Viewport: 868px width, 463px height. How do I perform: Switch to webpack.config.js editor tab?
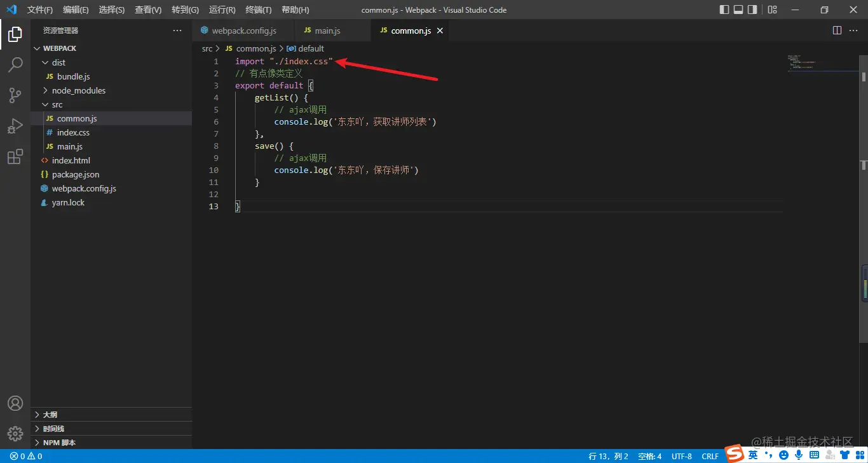[x=243, y=31]
